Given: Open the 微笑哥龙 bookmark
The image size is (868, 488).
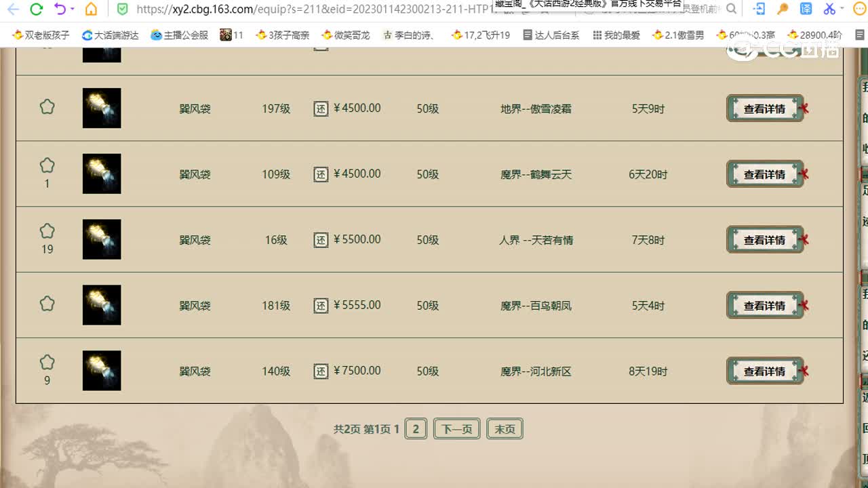Looking at the screenshot, I should click(346, 35).
